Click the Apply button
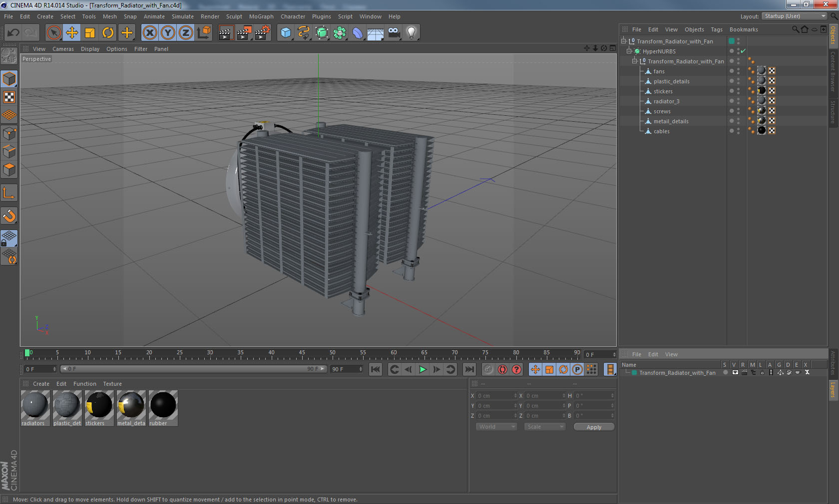 [594, 427]
